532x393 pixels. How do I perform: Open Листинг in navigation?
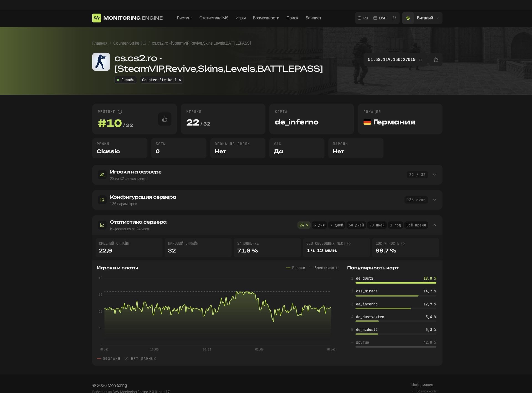click(x=184, y=18)
